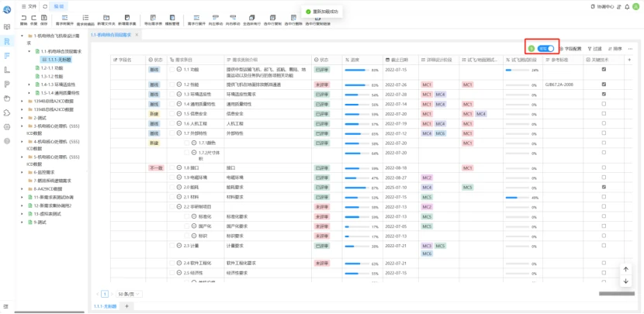Click the P module icon in left sidebar
The width and height of the screenshot is (644, 314).
[x=6, y=85]
